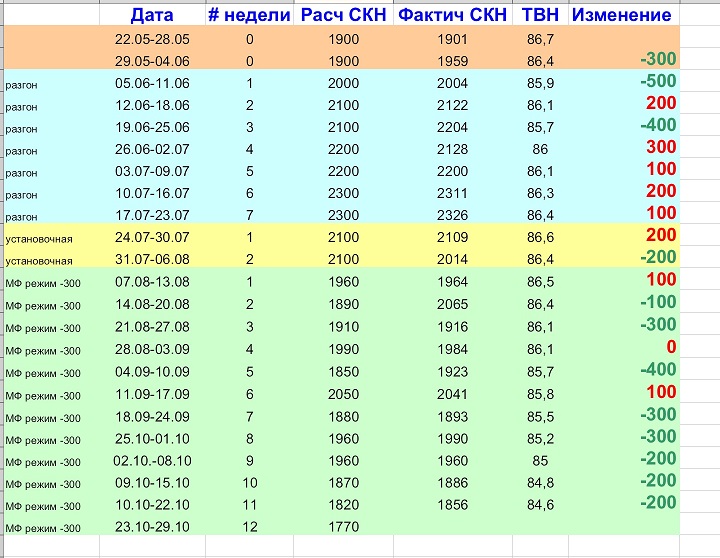Click 'разгон' label in 05.06-11.06 row
Viewport: 720px width, 558px height.
point(21,85)
